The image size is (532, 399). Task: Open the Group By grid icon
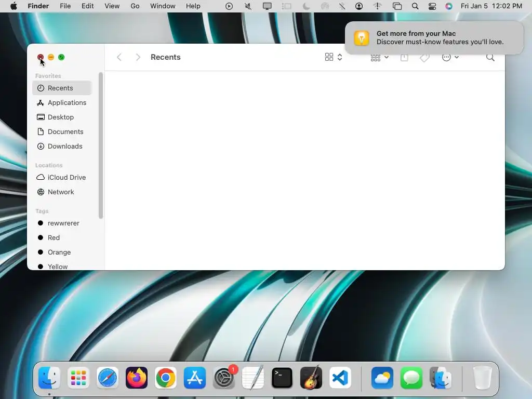click(375, 58)
